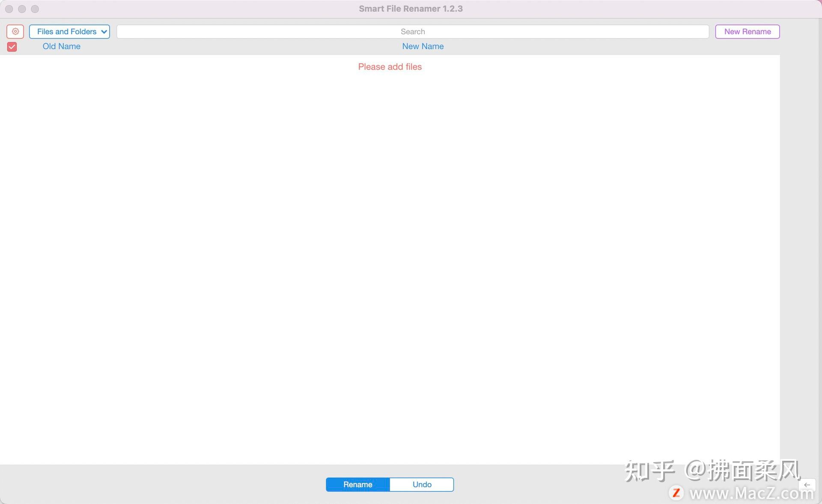The width and height of the screenshot is (822, 504).
Task: Open the Files and Folders dropdown
Action: pyautogui.click(x=67, y=32)
